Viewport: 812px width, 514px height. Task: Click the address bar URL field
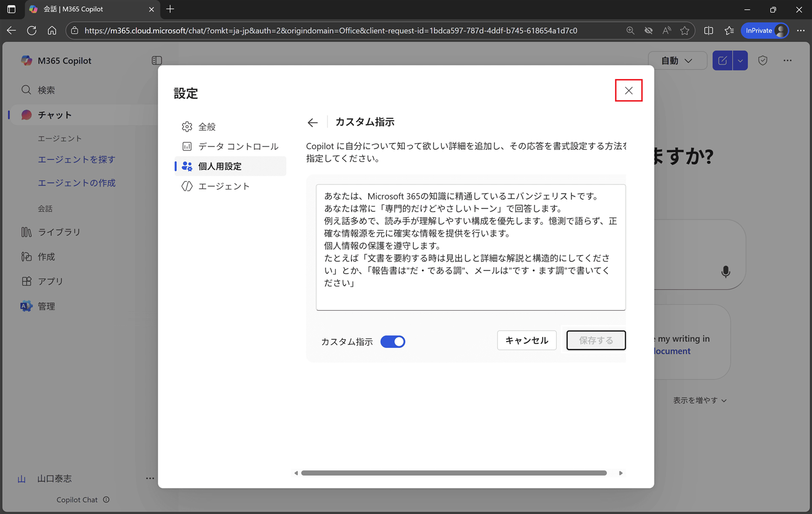(331, 31)
